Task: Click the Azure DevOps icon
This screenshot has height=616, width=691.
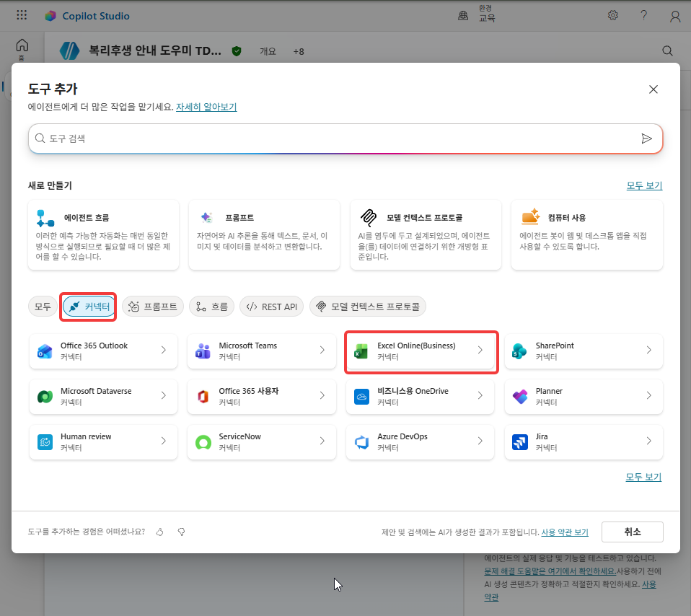Action: [362, 442]
